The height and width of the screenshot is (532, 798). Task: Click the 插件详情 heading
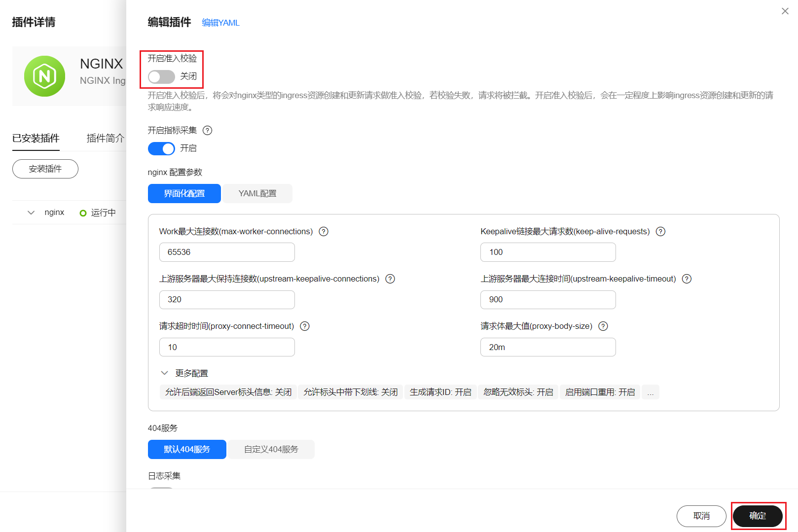(34, 22)
